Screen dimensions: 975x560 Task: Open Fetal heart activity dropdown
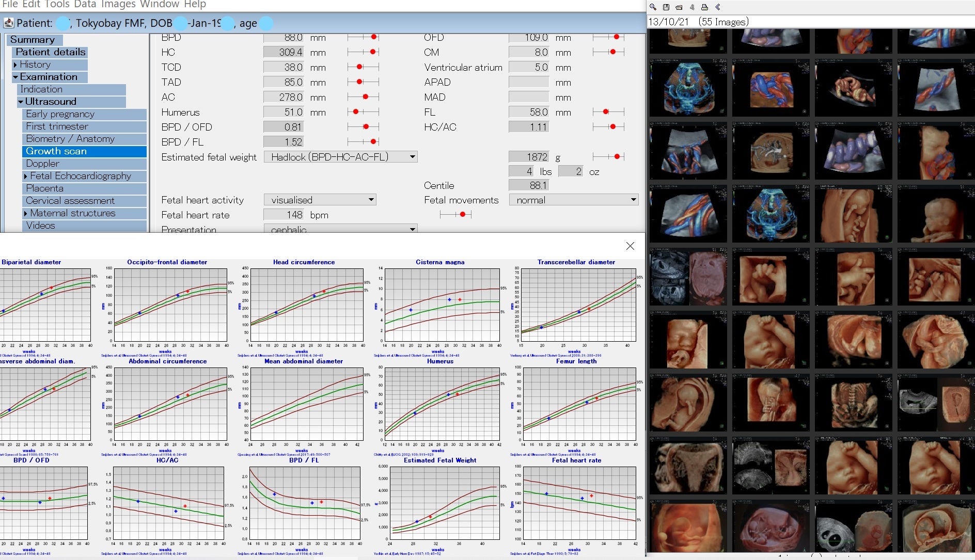point(371,200)
